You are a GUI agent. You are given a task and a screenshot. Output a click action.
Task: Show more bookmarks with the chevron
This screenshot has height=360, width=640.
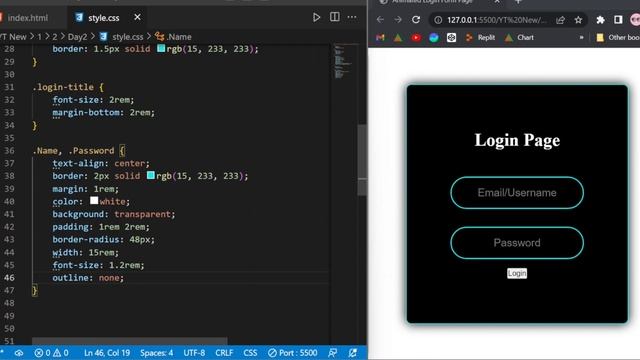pos(581,38)
